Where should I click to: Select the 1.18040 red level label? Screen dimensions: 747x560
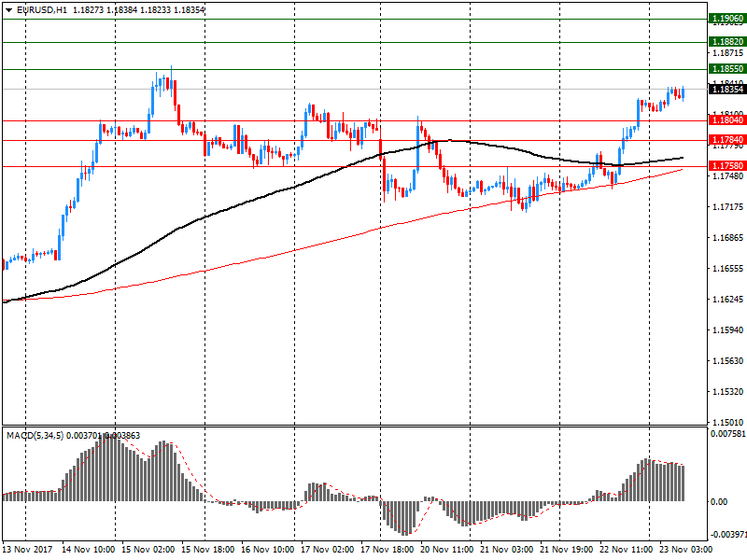click(x=727, y=120)
